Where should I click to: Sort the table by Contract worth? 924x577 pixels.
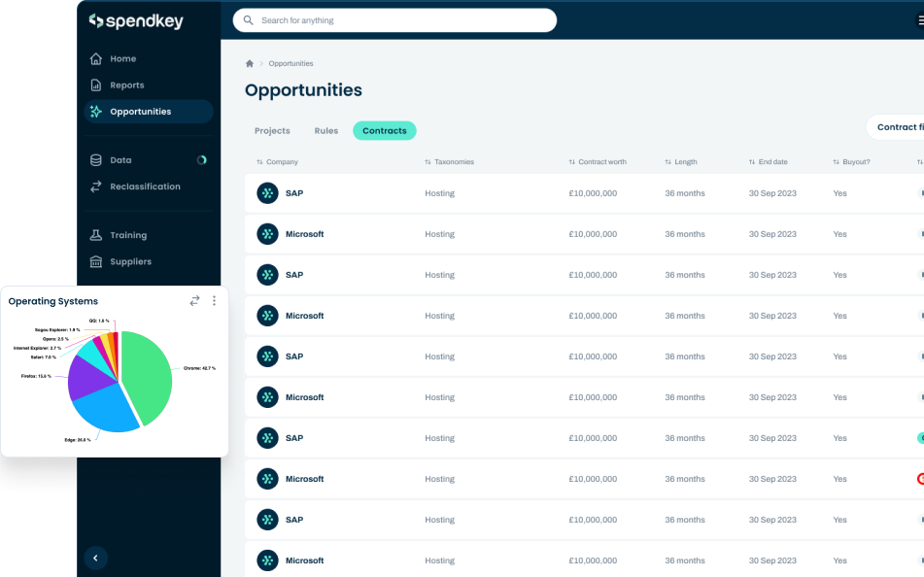click(600, 162)
